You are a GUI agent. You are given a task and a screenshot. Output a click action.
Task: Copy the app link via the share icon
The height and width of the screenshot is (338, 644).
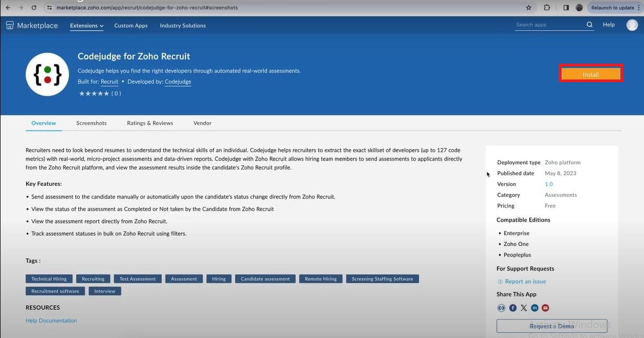point(501,308)
